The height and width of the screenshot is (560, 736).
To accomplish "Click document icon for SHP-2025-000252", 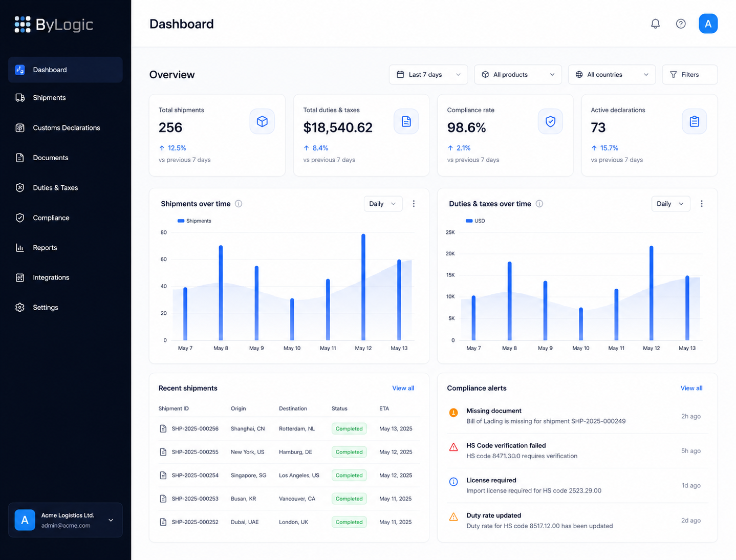I will pyautogui.click(x=163, y=522).
